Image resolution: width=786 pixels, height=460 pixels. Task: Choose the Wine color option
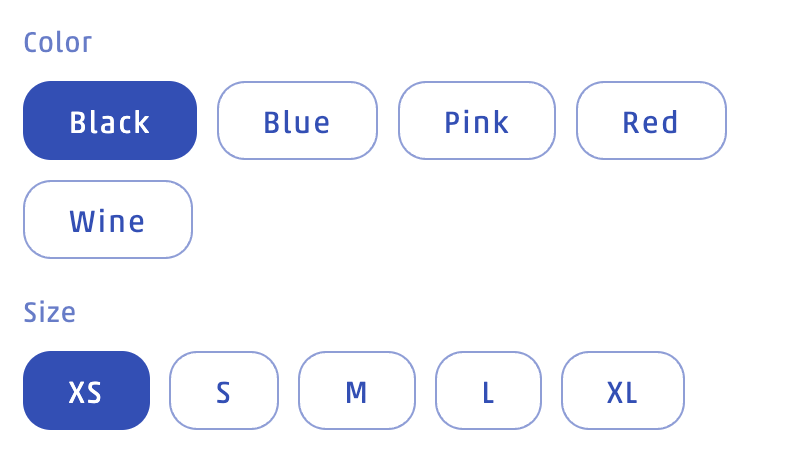(107, 220)
